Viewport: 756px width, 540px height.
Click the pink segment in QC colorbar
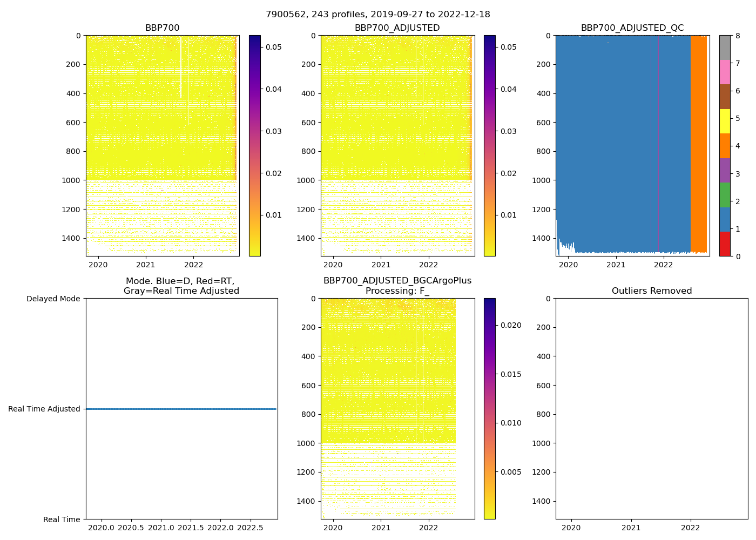tap(725, 72)
